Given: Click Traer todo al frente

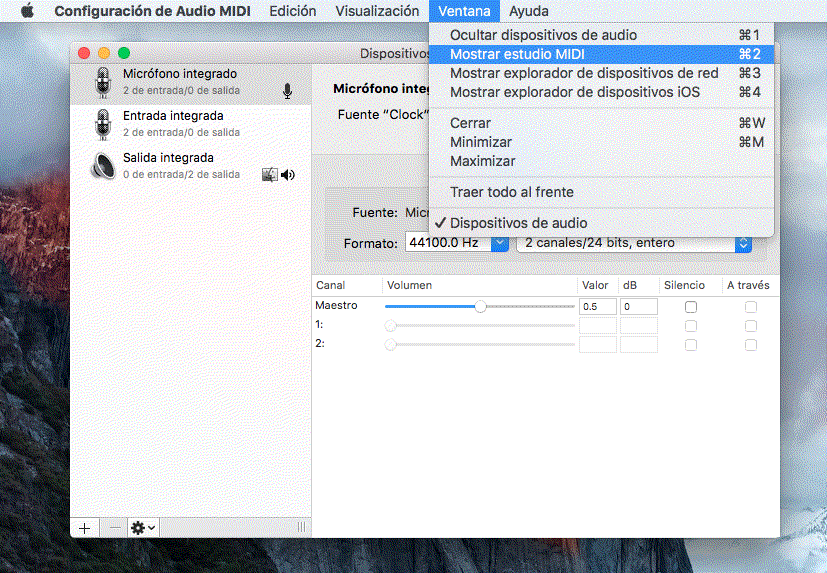Looking at the screenshot, I should click(511, 192).
